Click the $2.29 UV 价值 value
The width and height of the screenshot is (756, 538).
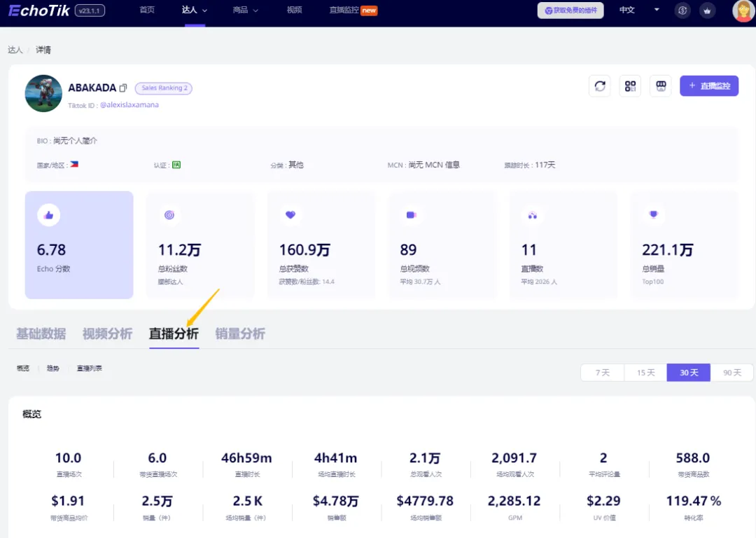603,502
